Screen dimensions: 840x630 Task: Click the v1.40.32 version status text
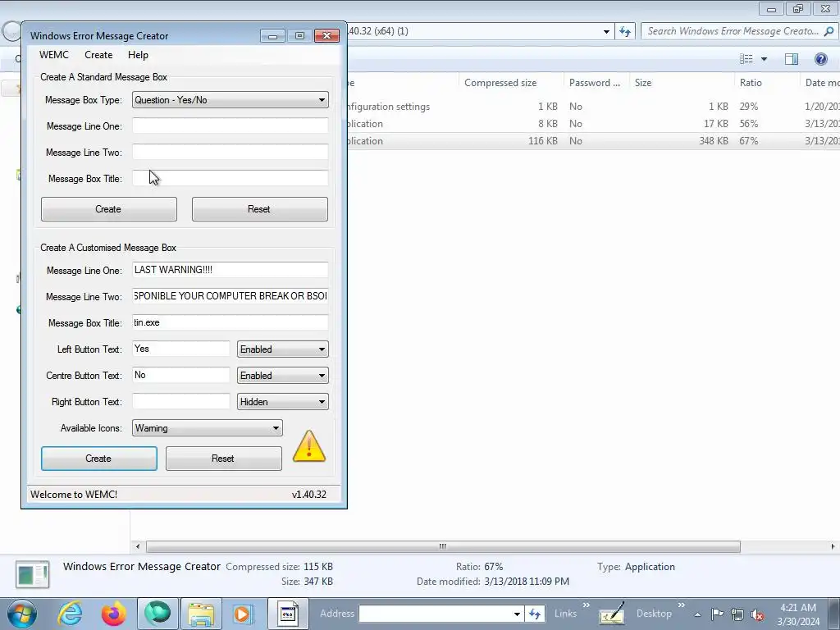pos(309,495)
